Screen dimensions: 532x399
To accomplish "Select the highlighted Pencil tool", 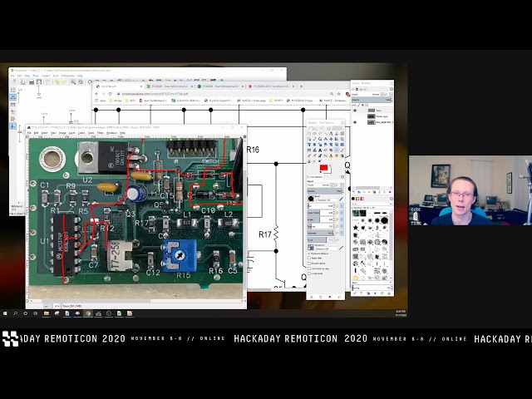I will coord(337,150).
